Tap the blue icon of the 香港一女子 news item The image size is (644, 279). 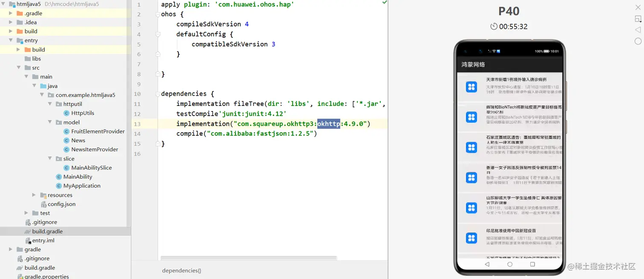pyautogui.click(x=471, y=177)
